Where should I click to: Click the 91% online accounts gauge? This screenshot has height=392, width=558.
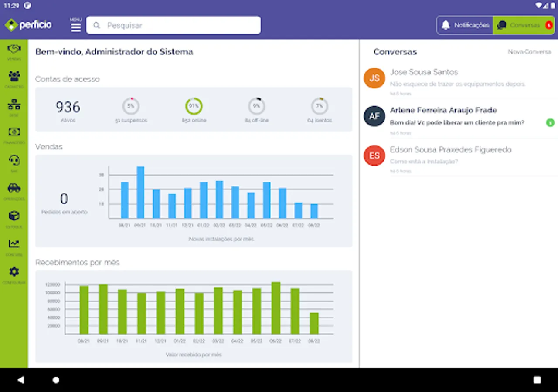tap(194, 106)
